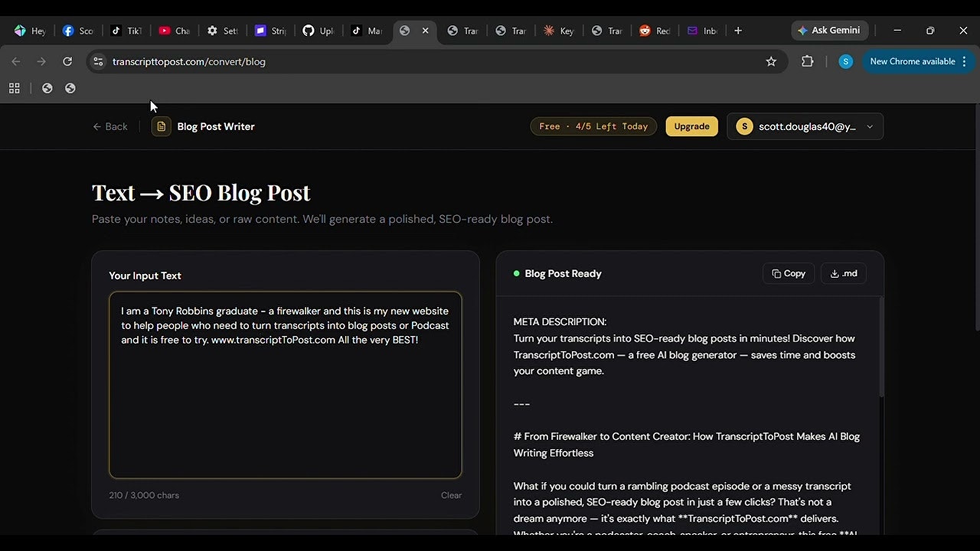Open the TikTok Mar tab
The width and height of the screenshot is (980, 551).
point(366,31)
